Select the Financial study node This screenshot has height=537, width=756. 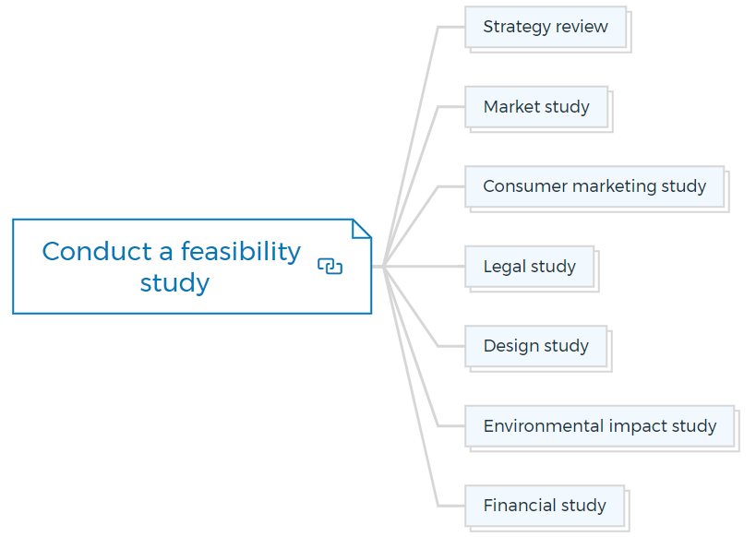(x=545, y=506)
